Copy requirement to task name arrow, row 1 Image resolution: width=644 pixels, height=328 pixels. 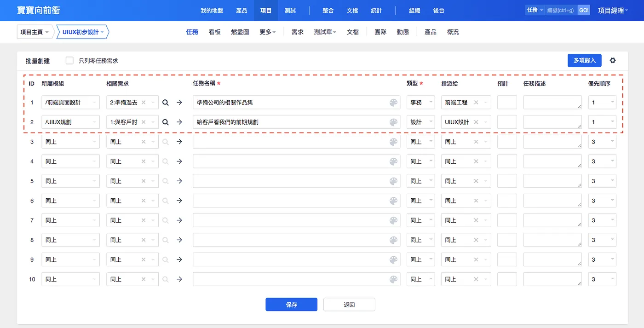pos(179,103)
